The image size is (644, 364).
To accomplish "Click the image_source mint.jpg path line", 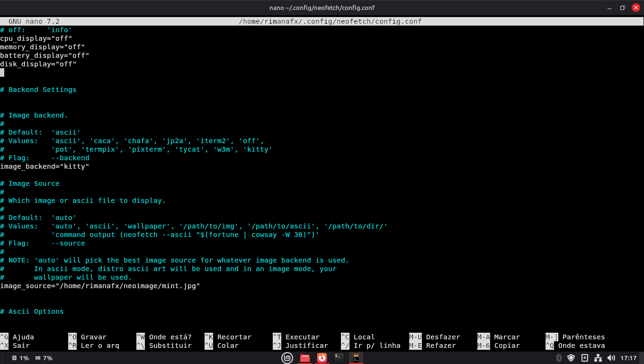I will (100, 286).
